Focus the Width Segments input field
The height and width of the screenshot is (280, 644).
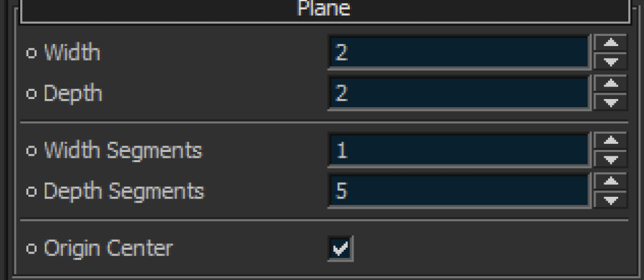click(459, 150)
